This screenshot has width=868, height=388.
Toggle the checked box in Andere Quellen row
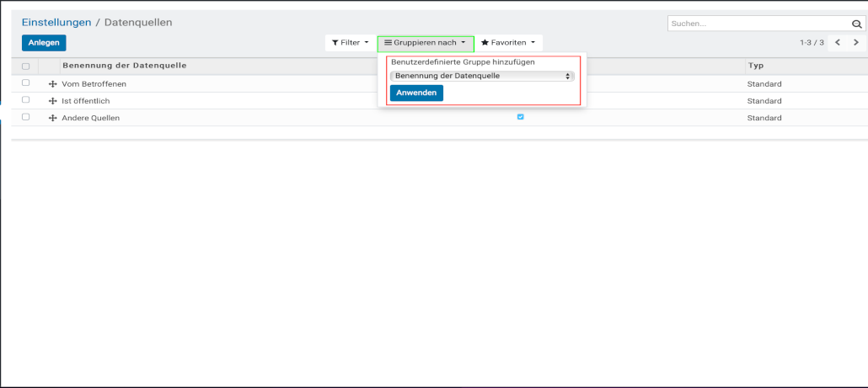click(x=520, y=117)
